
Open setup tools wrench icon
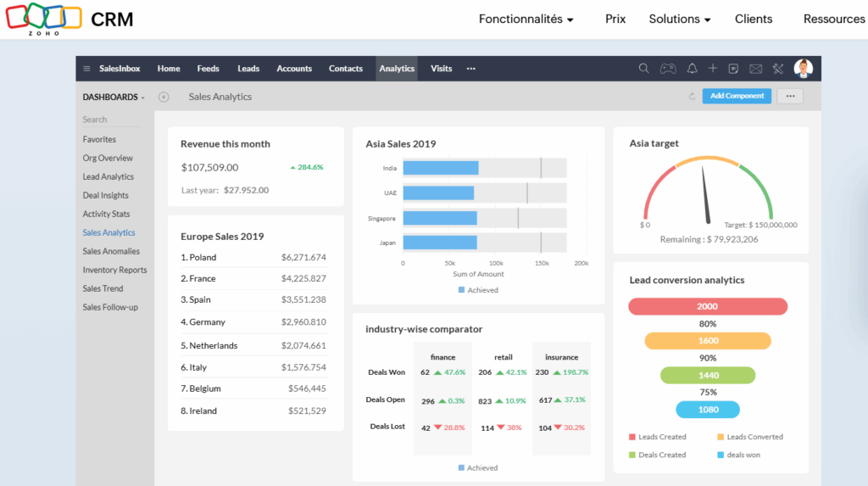[x=778, y=69]
